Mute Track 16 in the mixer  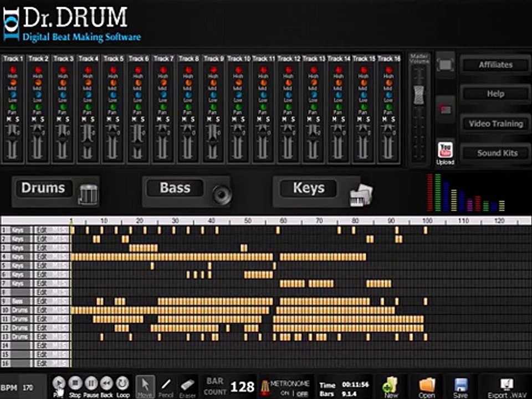385,120
